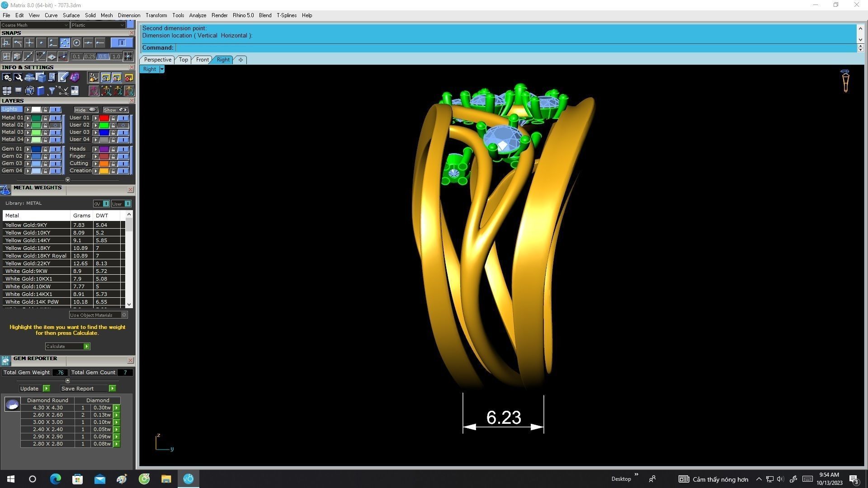Click the Calculate button

tap(68, 347)
